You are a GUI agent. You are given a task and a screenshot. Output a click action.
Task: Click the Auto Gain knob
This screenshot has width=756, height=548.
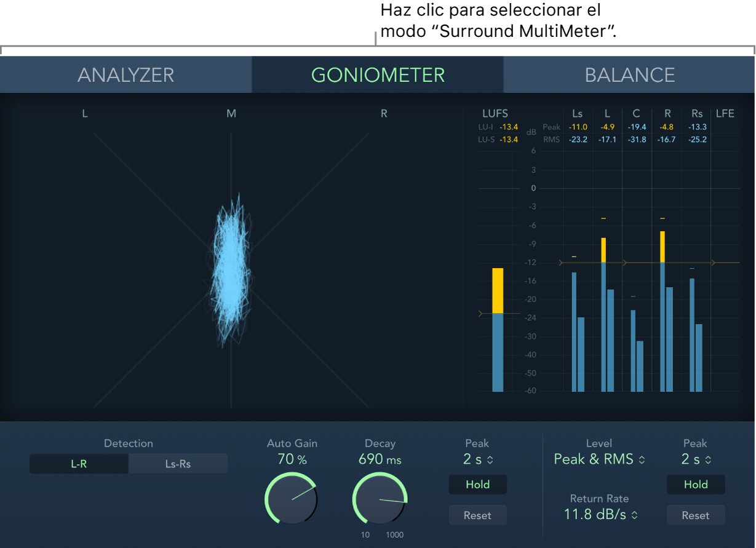pos(291,499)
